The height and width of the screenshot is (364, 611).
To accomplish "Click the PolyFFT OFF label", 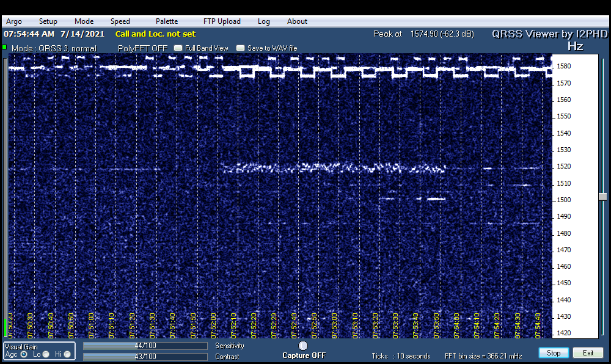I will pos(142,48).
